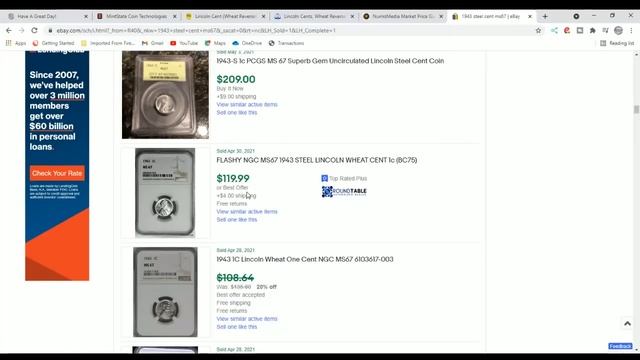The width and height of the screenshot is (640, 360).
Task: Click the Top Rated Plus badge
Action: pyautogui.click(x=344, y=178)
